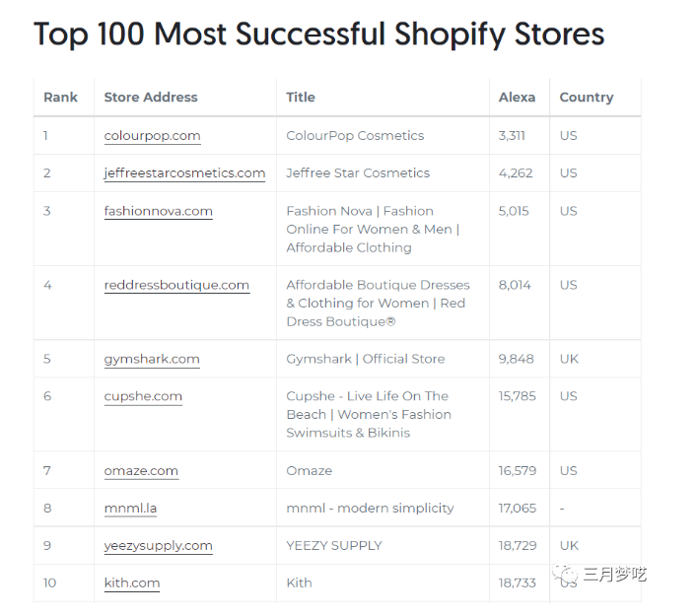Select the Country column header
The height and width of the screenshot is (616, 697).
point(587,98)
